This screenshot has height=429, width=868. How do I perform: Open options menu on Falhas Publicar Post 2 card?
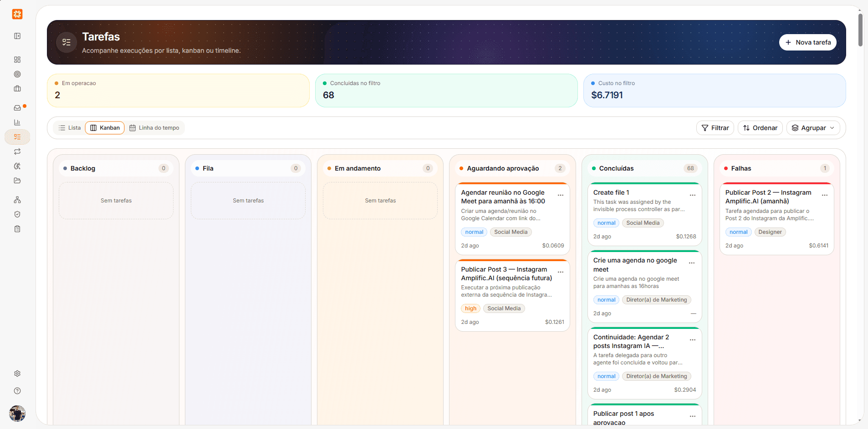[824, 195]
